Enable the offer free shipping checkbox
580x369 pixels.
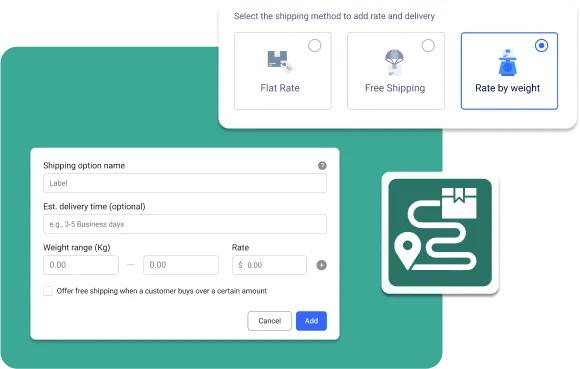[48, 291]
